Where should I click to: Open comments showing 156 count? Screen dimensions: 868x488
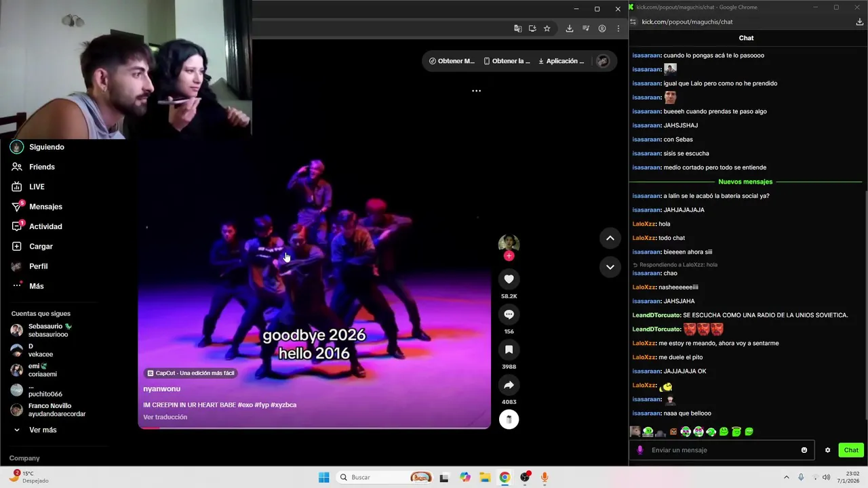[509, 314]
